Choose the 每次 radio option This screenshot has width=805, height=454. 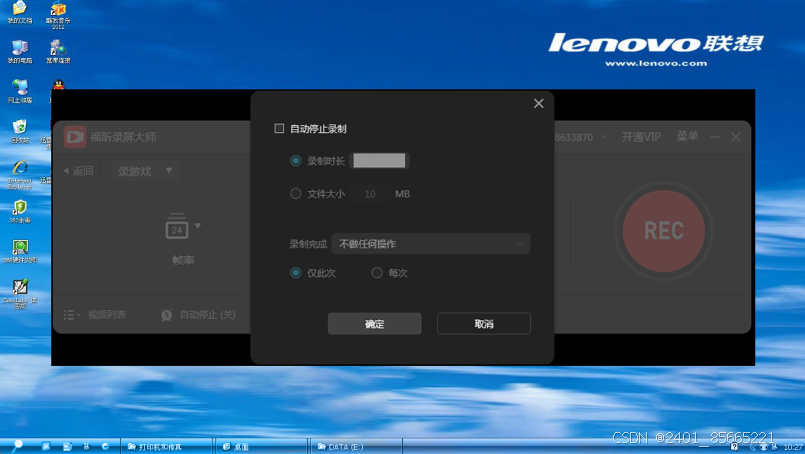[377, 273]
